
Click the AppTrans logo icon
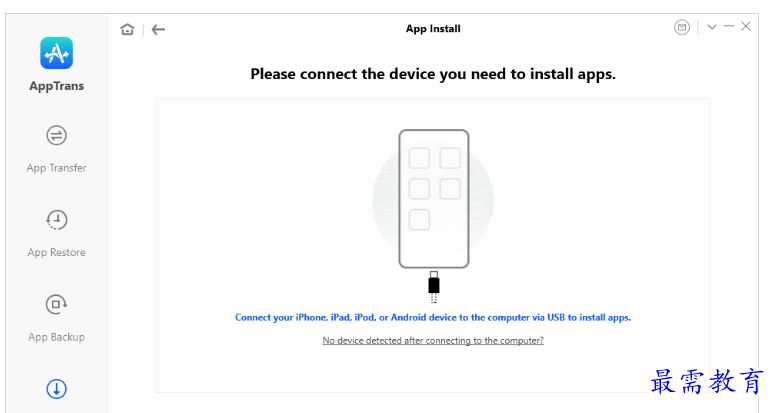[56, 52]
